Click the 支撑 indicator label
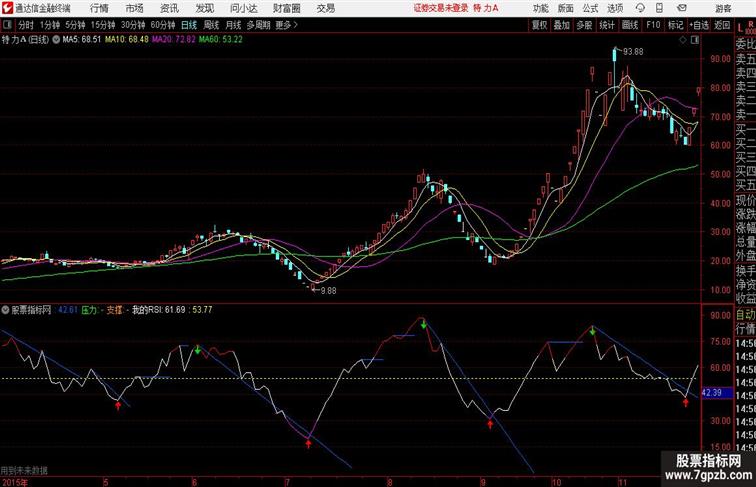The width and height of the screenshot is (756, 487). tap(114, 310)
